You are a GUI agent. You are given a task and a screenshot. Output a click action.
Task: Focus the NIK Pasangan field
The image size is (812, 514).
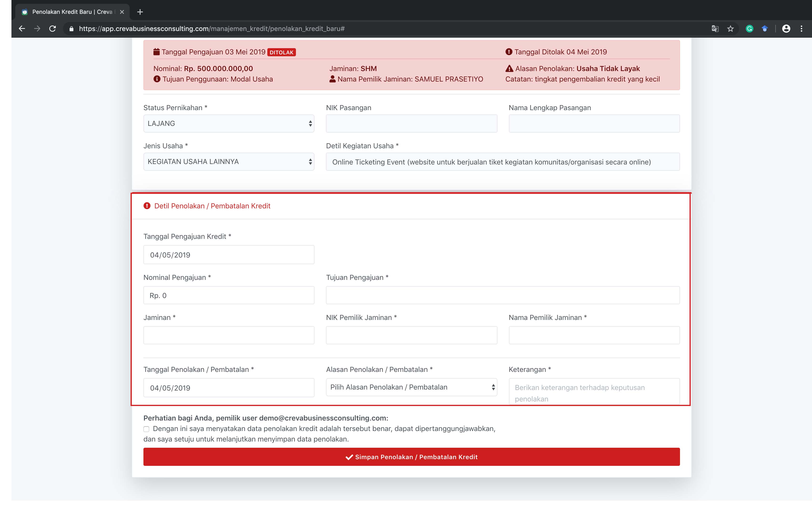point(411,123)
